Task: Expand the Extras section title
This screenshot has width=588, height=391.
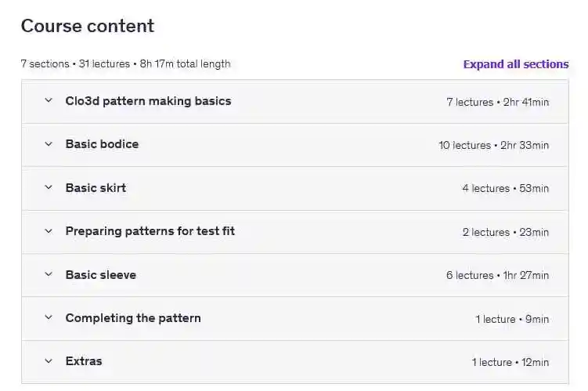Action: (x=84, y=361)
